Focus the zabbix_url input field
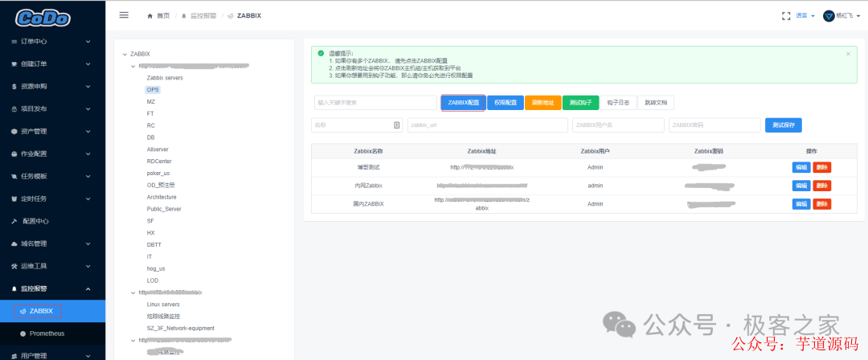868x360 pixels. click(488, 125)
